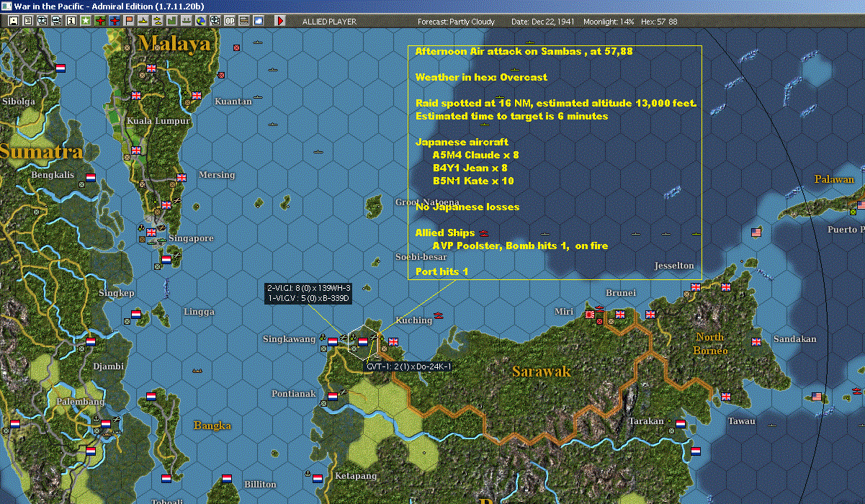Screen dimensions: 865x504
Task: Click the orange flag toolbar icon
Action: tap(129, 21)
